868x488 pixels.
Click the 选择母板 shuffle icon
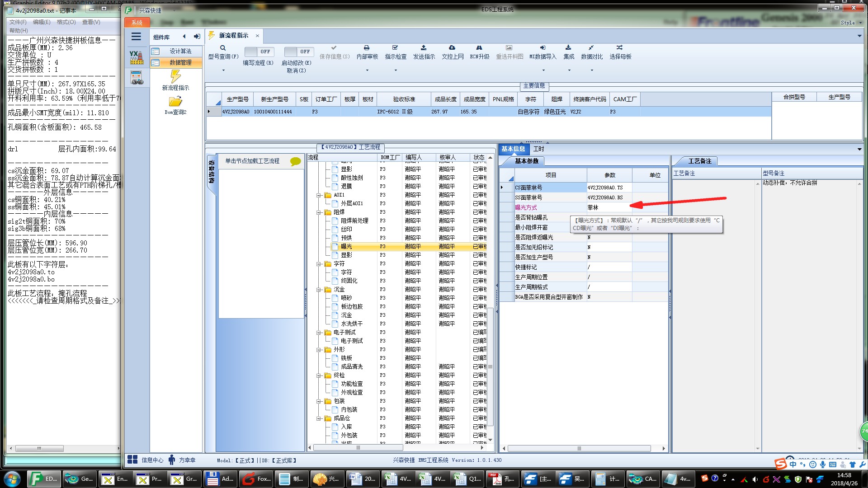point(620,47)
